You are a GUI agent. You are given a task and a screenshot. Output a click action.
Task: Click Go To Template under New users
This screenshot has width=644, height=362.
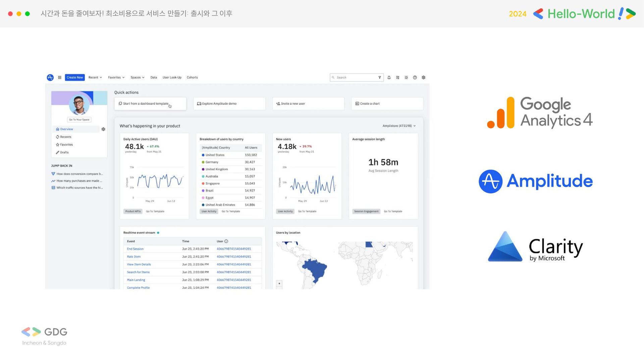tap(307, 212)
